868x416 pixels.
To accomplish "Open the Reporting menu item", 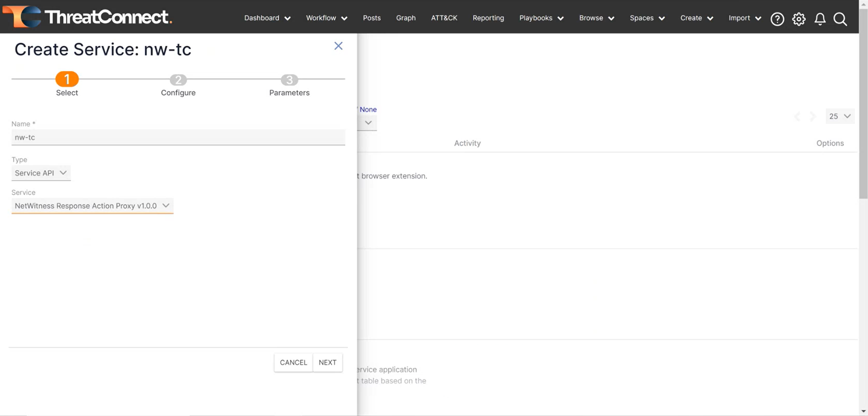I will coord(488,18).
